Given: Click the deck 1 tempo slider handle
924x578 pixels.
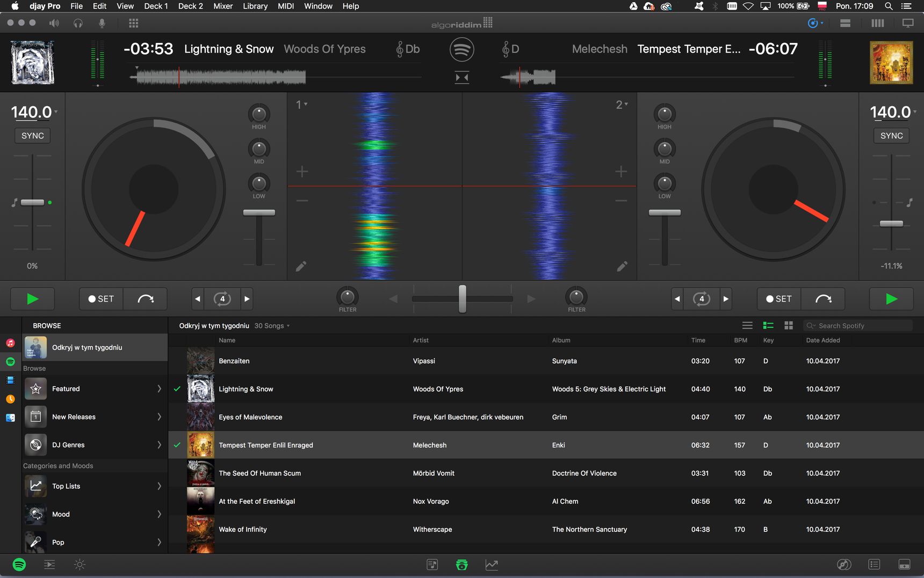Looking at the screenshot, I should [x=32, y=202].
